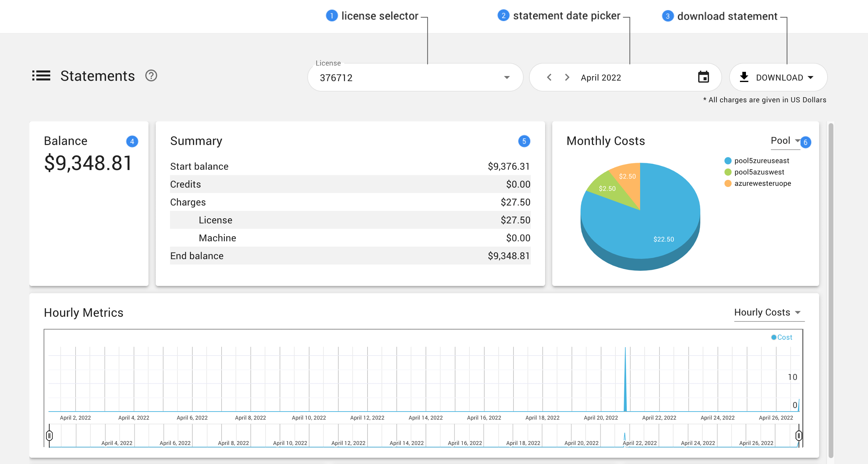This screenshot has width=868, height=464.
Task: Select the Charges $27.50 row
Action: click(x=350, y=202)
